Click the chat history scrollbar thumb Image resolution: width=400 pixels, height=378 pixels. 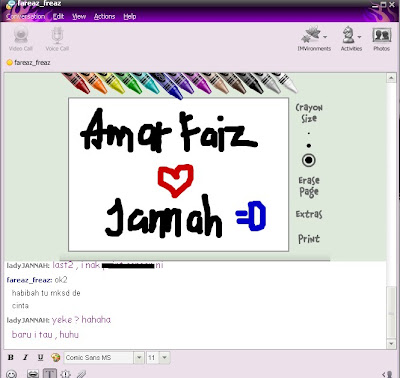pos(391,313)
